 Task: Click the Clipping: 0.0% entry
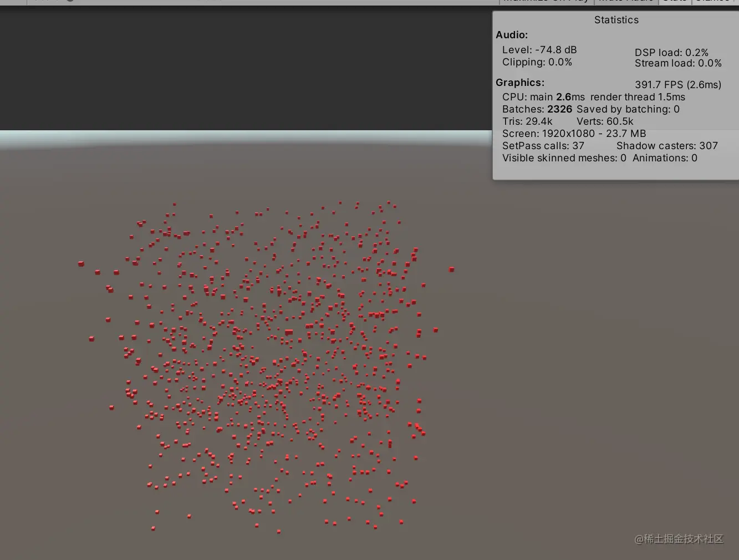click(537, 62)
